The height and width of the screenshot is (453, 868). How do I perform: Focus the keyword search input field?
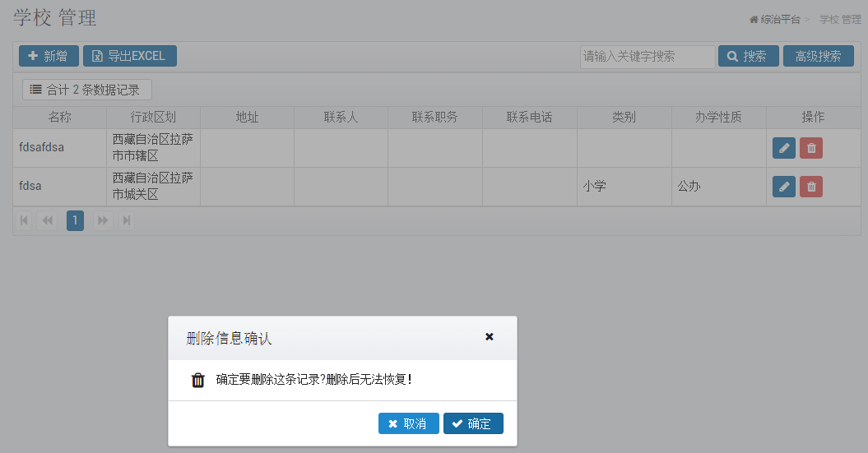[x=648, y=57]
